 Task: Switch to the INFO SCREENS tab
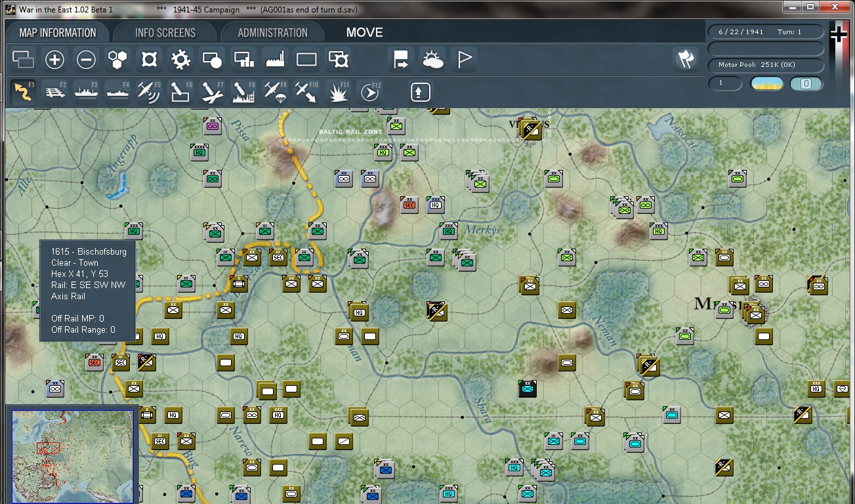pos(165,33)
